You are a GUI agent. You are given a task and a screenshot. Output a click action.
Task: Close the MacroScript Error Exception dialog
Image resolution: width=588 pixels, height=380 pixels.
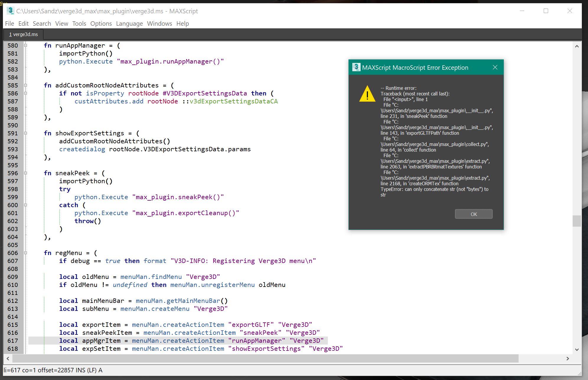(x=495, y=67)
